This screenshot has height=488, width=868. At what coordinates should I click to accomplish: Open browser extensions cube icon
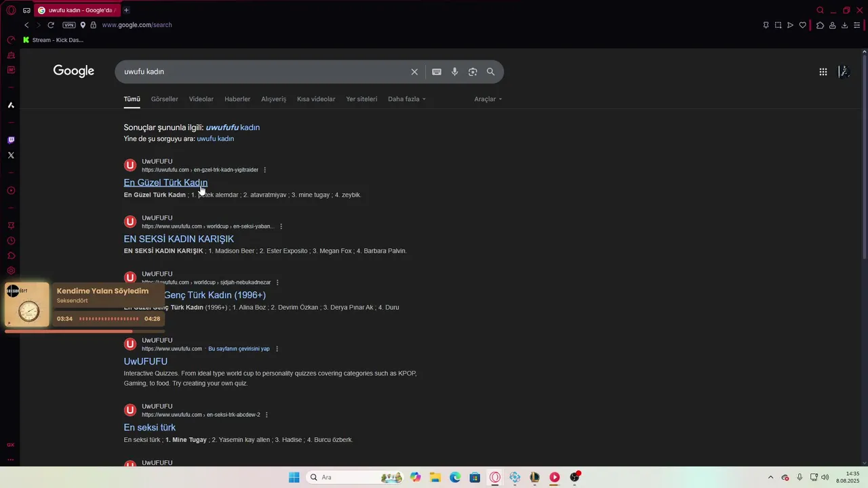[x=820, y=25]
